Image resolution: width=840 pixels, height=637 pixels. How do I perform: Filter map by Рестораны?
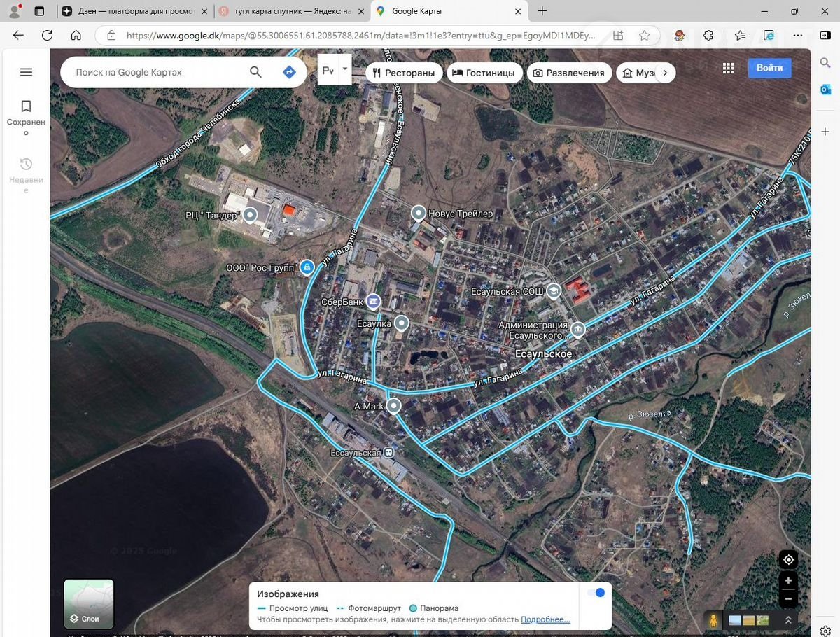coord(404,73)
